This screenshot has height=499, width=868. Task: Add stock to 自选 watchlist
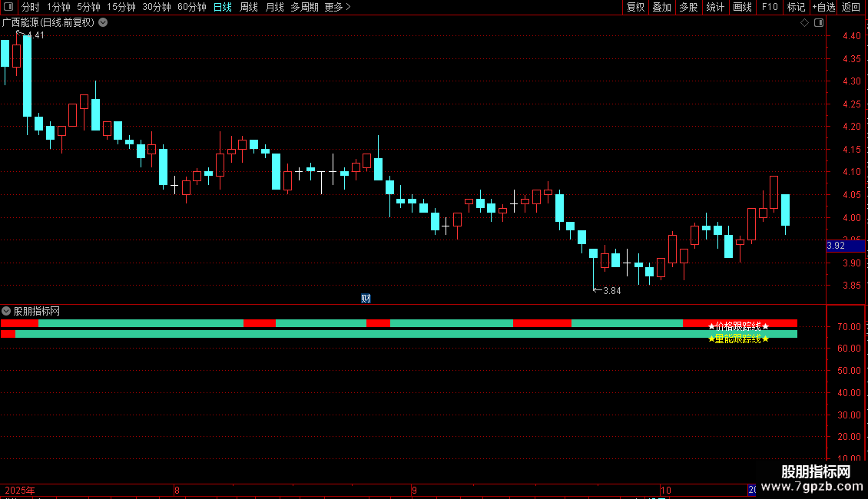pyautogui.click(x=823, y=7)
